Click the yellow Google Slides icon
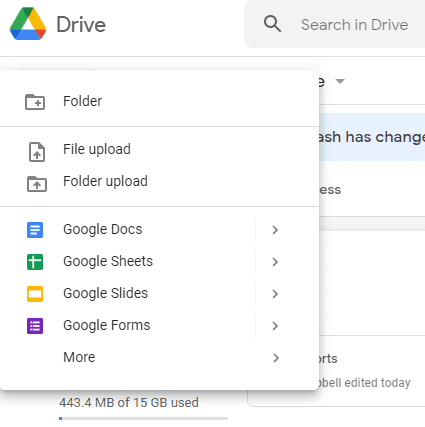 point(35,294)
